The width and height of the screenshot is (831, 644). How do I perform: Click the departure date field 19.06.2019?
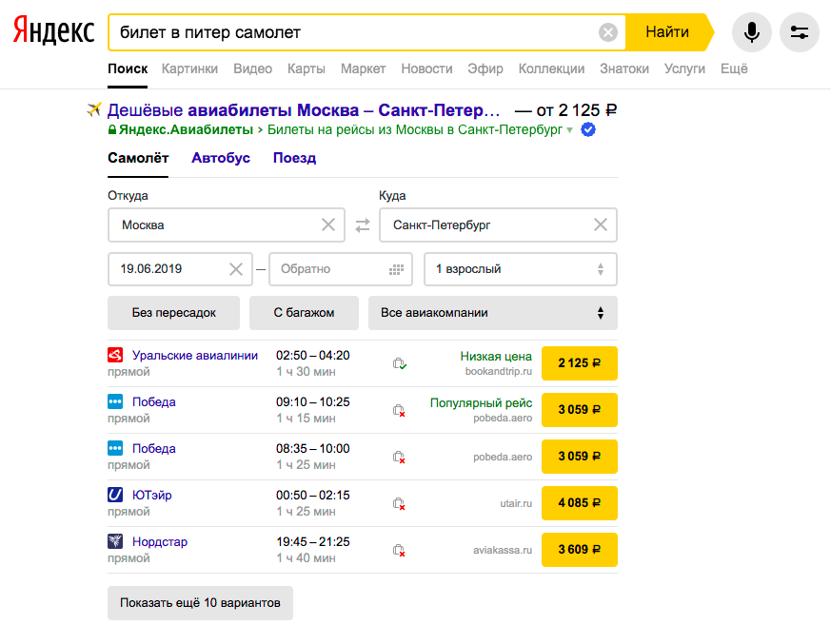[x=180, y=269]
